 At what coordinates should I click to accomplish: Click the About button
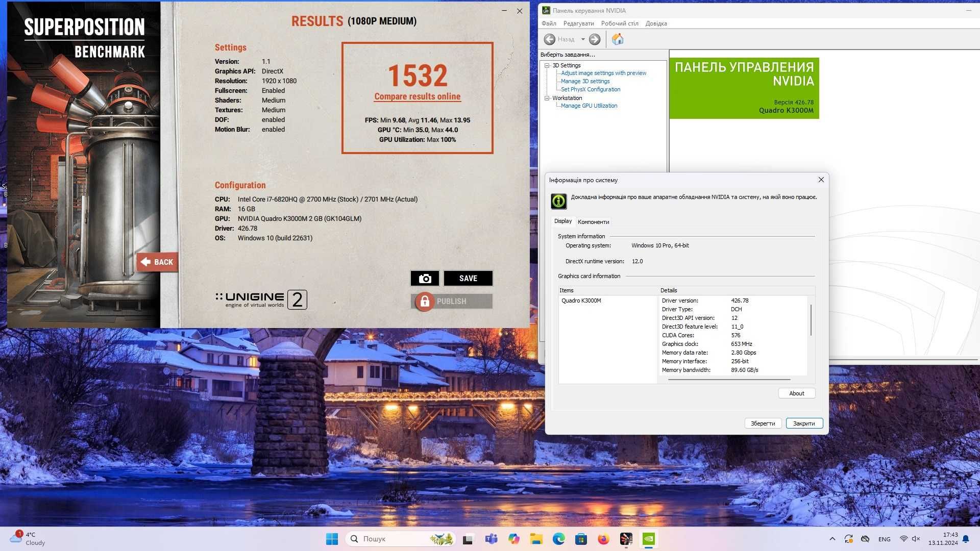(x=796, y=393)
